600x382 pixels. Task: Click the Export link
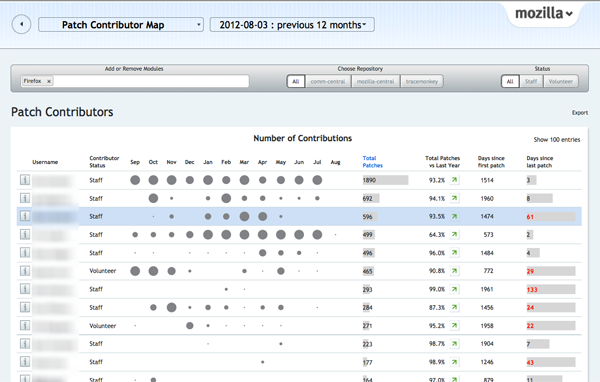(580, 113)
